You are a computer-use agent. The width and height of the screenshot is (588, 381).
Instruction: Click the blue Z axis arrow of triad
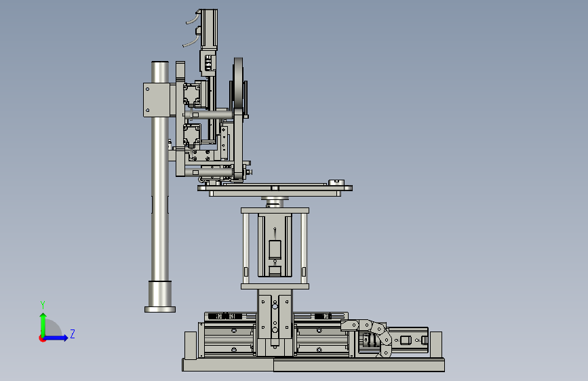[56, 338]
